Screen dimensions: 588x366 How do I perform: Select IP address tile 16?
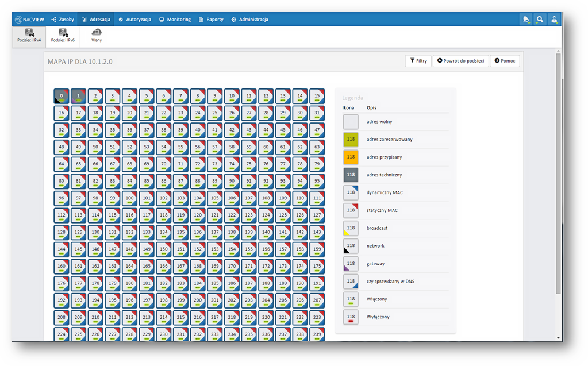click(x=62, y=113)
